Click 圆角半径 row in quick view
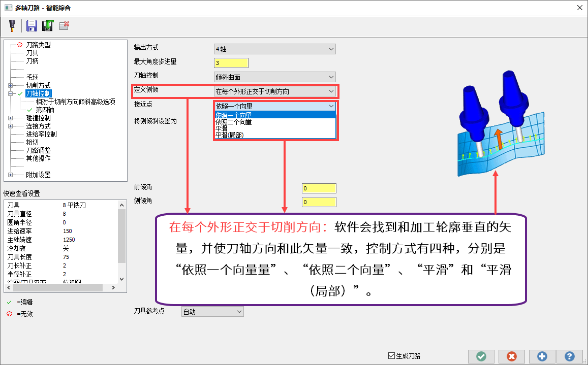Viewport: 588px width, 365px height. [61, 222]
